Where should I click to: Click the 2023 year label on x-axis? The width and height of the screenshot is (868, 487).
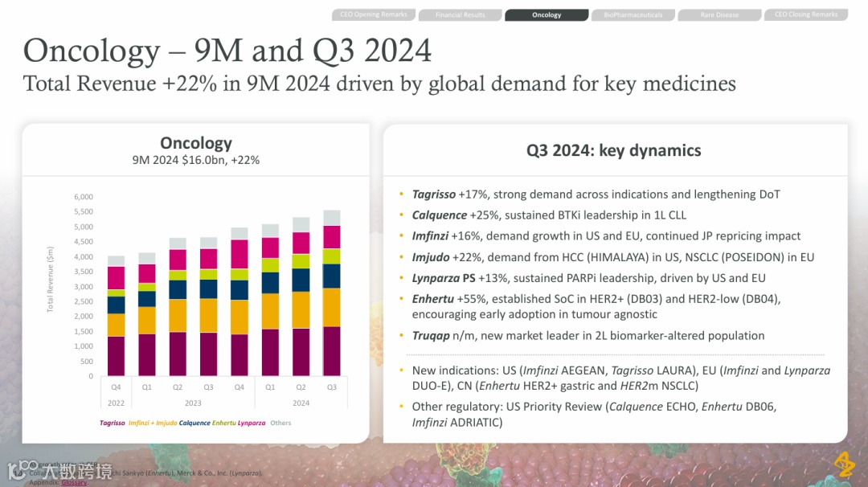click(193, 403)
